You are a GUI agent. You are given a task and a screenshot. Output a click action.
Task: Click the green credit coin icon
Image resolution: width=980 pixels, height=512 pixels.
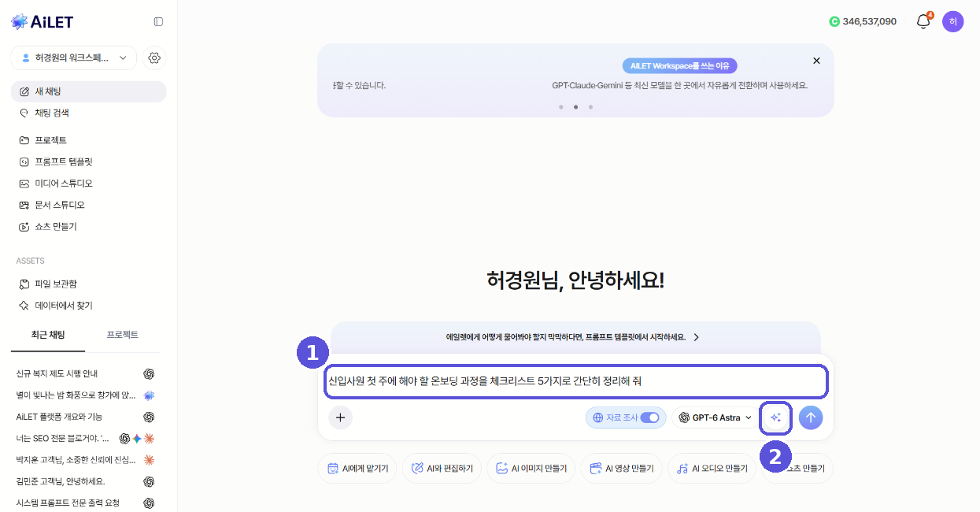834,21
